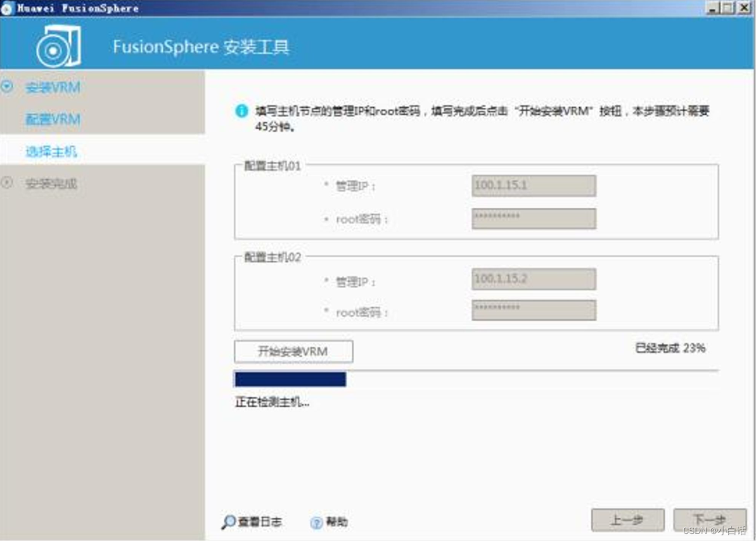Go to the 配置VRM sidebar step
Image resolution: width=756 pixels, height=541 pixels.
point(53,119)
